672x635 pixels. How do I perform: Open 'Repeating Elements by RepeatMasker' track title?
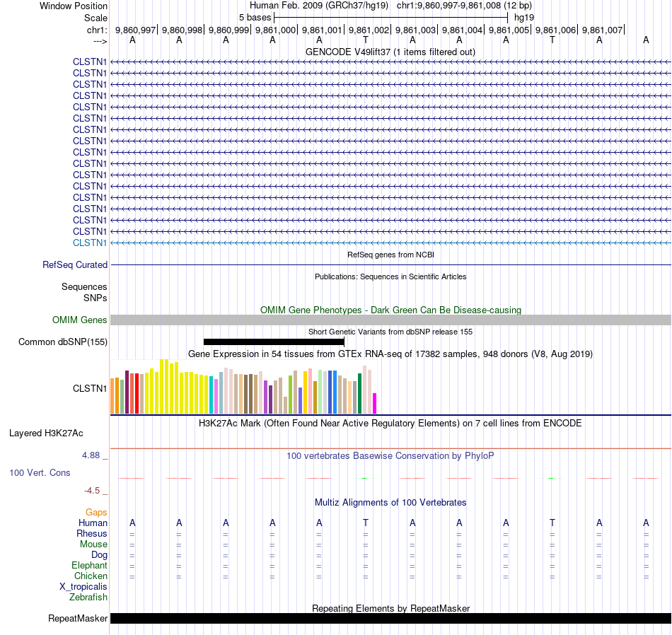tap(390, 608)
